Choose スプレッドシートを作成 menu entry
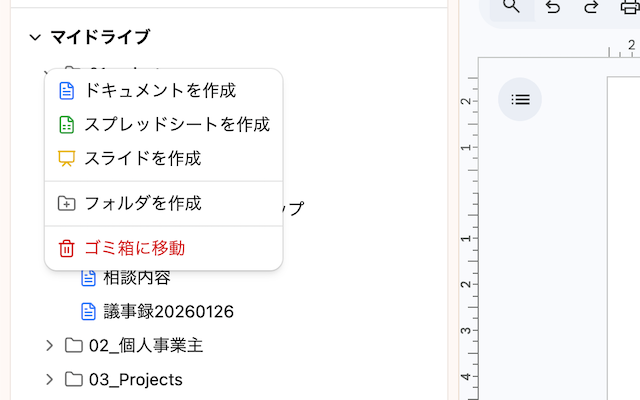Image resolution: width=640 pixels, height=400 pixels. pos(177,125)
